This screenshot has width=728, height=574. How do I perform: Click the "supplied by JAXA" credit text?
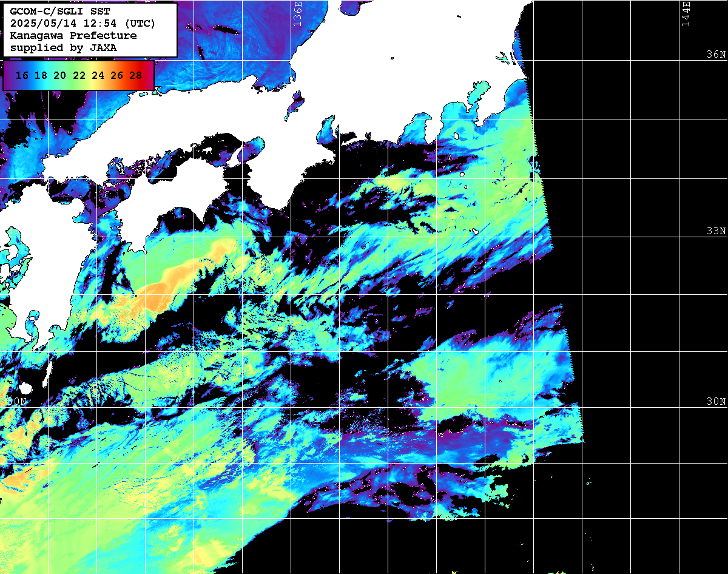64,47
